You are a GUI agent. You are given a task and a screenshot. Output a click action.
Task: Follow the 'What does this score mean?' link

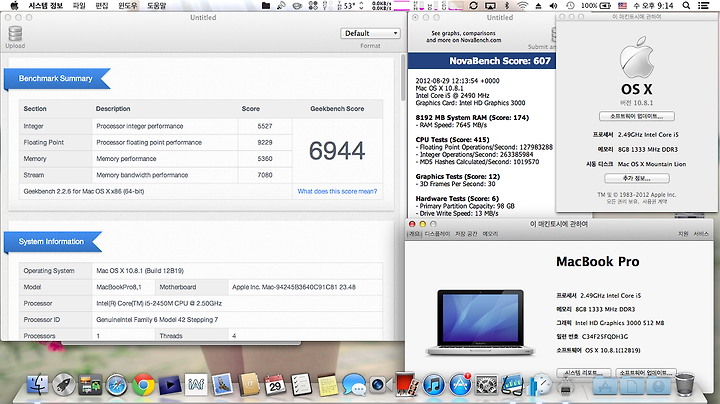(x=337, y=191)
